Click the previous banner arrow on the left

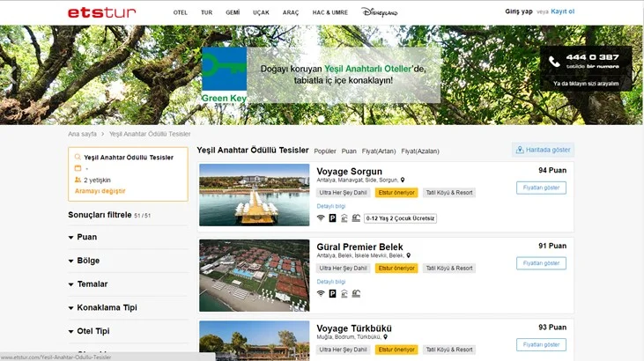pos(12,75)
